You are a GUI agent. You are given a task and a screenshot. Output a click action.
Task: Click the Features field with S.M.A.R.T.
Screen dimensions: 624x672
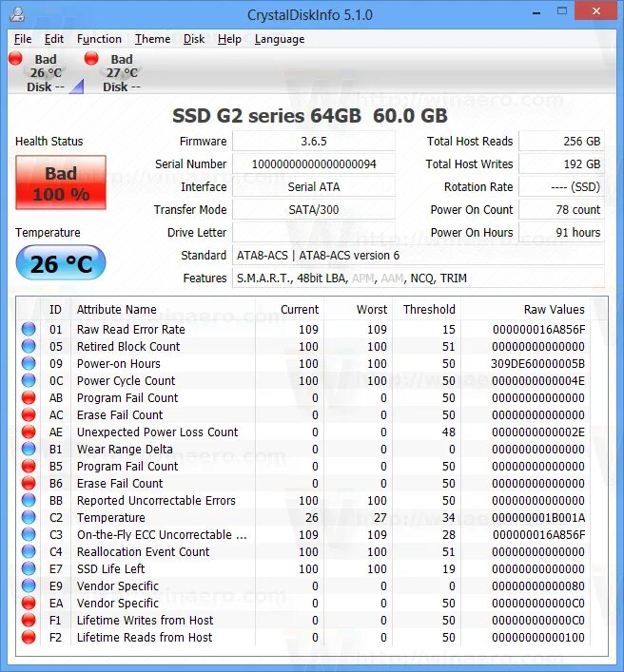(419, 278)
